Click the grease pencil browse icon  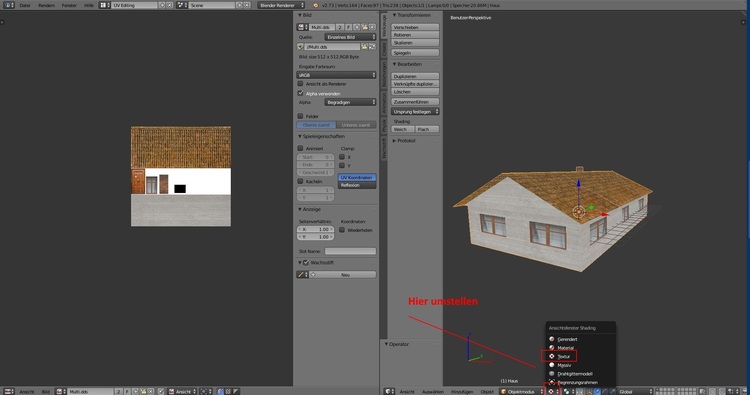pos(302,275)
